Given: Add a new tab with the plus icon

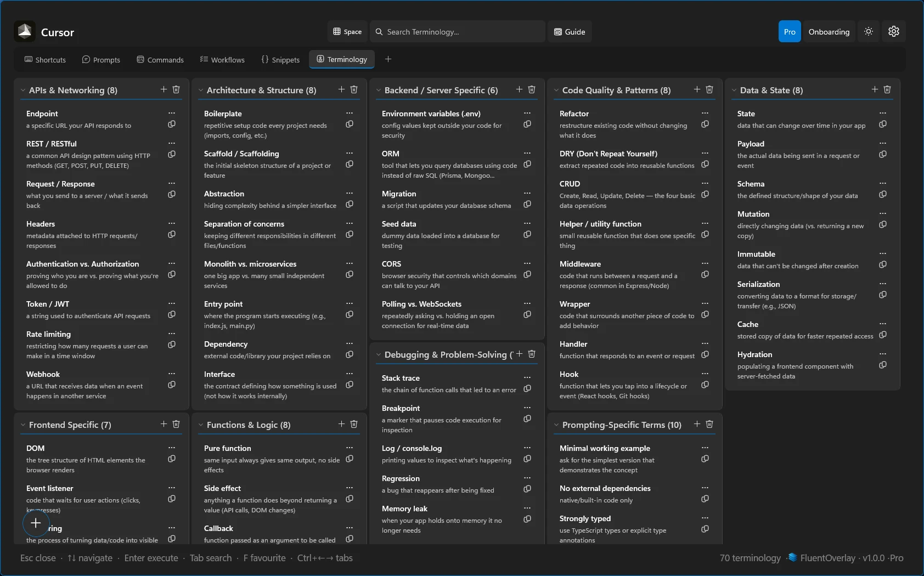Looking at the screenshot, I should [388, 59].
